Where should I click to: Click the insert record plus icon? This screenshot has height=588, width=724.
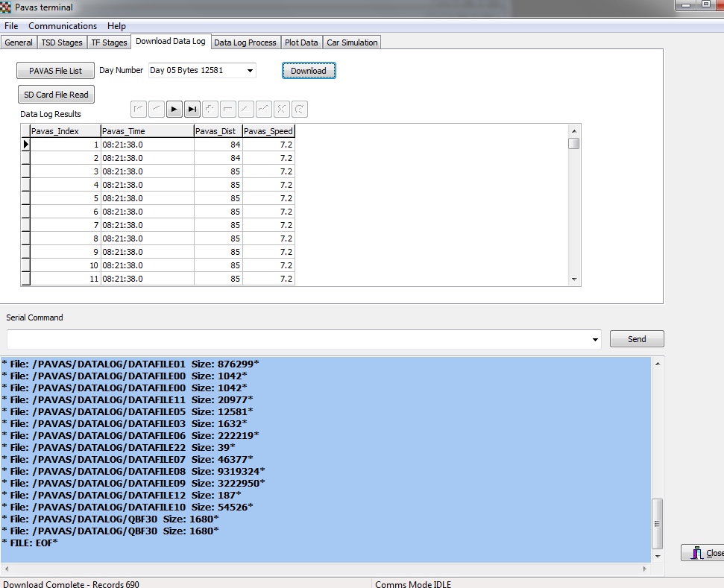210,110
